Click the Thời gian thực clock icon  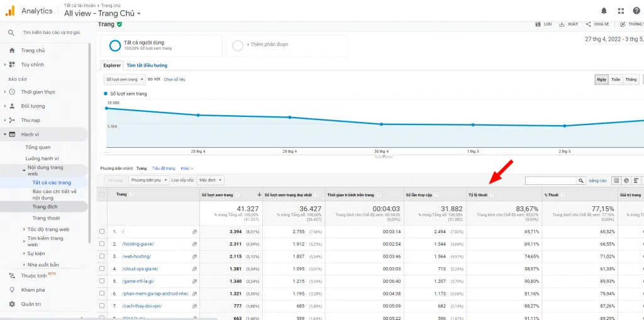12,92
